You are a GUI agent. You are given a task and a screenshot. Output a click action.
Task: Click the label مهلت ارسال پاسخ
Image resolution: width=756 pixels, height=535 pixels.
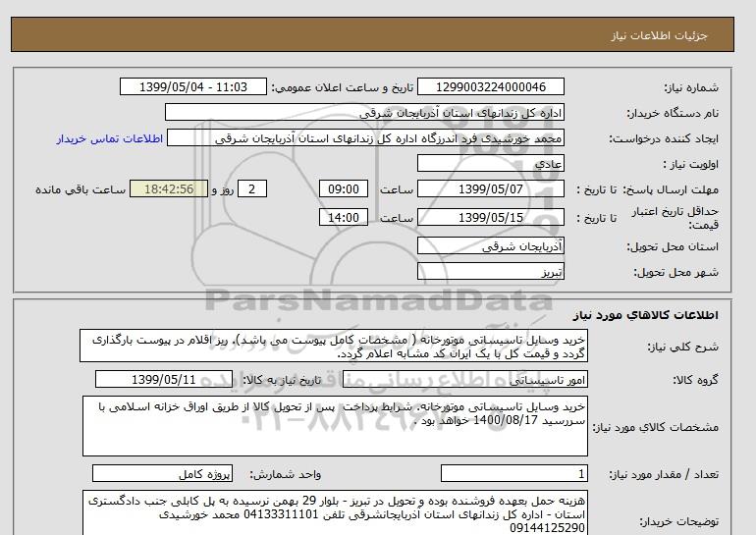[672, 189]
